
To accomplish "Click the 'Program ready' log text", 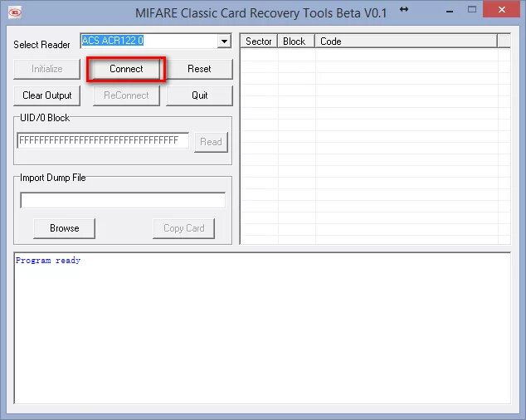I will [48, 261].
